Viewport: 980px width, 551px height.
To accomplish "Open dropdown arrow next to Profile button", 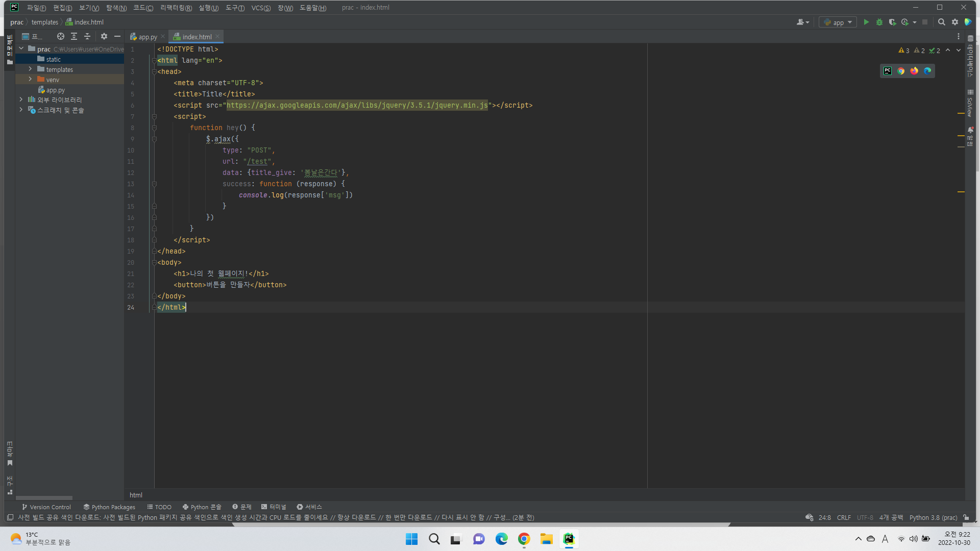I will (915, 22).
